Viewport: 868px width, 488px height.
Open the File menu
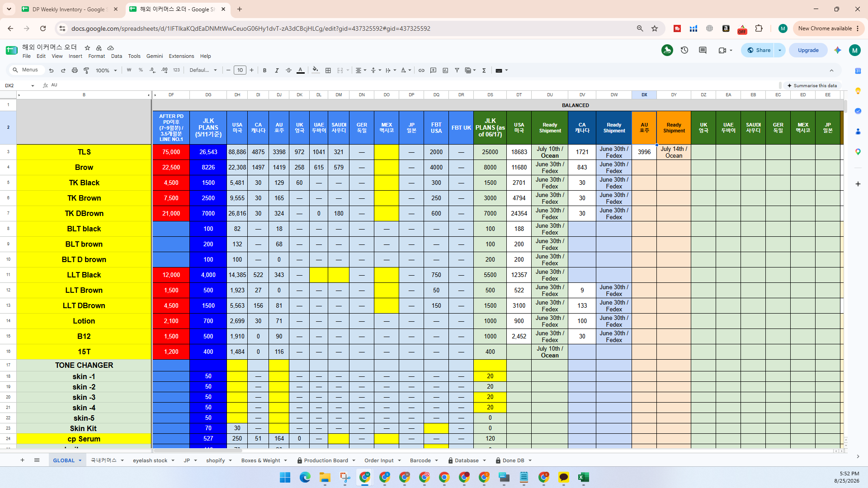(27, 56)
